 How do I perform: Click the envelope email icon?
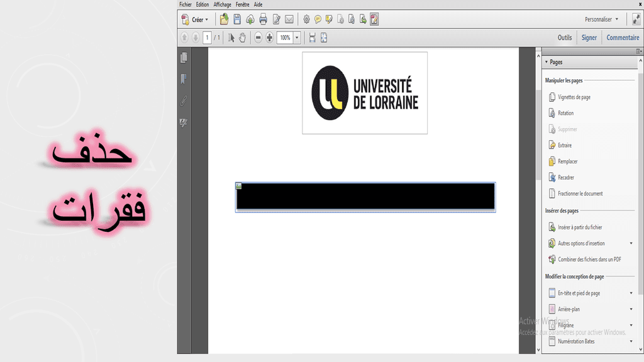tap(289, 19)
